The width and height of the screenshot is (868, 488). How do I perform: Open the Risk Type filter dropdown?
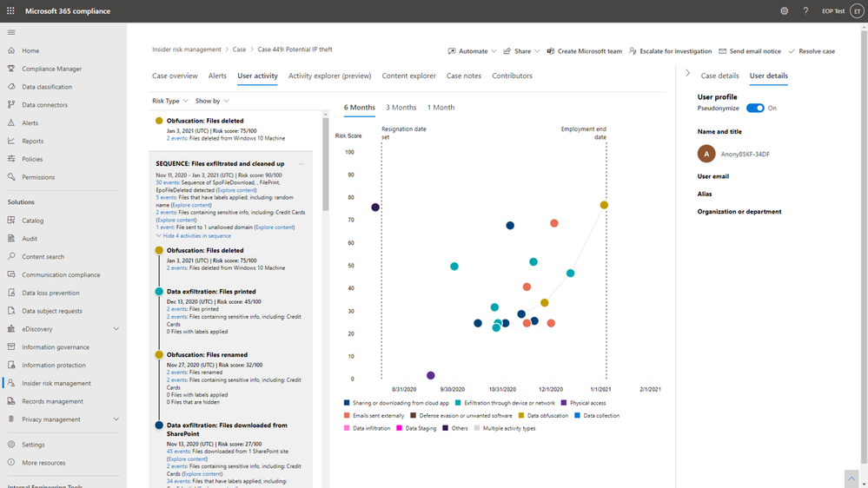pos(170,101)
